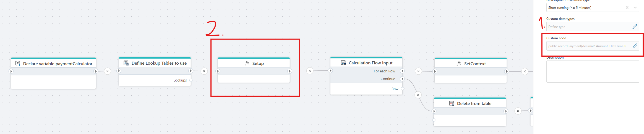
Task: Remove the Continue to Delete from table connection
Action: (x=418, y=95)
